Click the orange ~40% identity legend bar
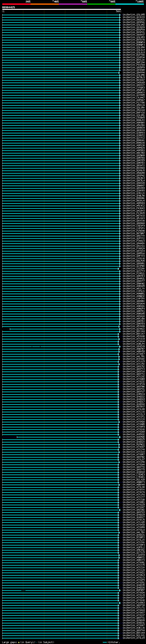This screenshot has width=146, height=644. pos(45,4)
